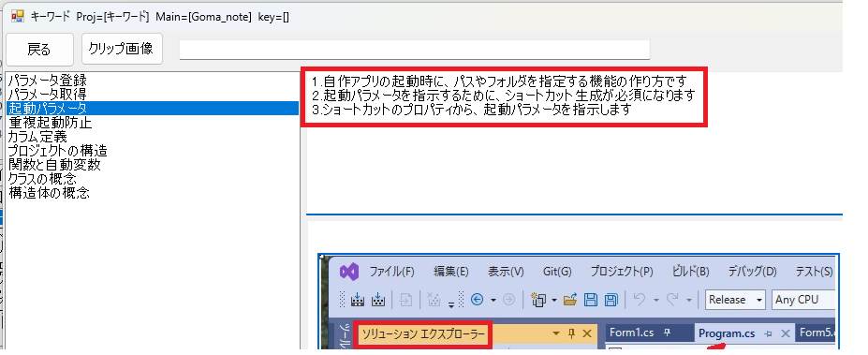The image size is (868, 355).
Task: Click the line starting 3.ショートカットのプロパティから
Action: point(472,110)
